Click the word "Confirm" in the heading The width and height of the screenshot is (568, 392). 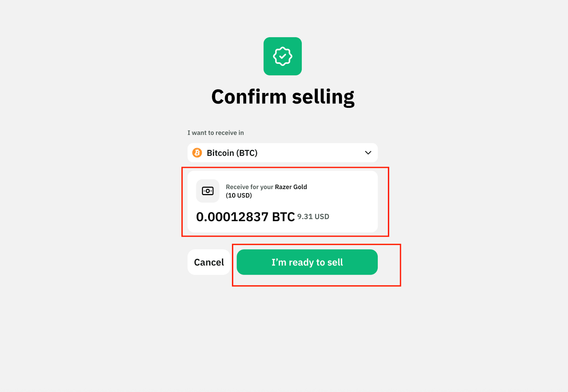(249, 96)
